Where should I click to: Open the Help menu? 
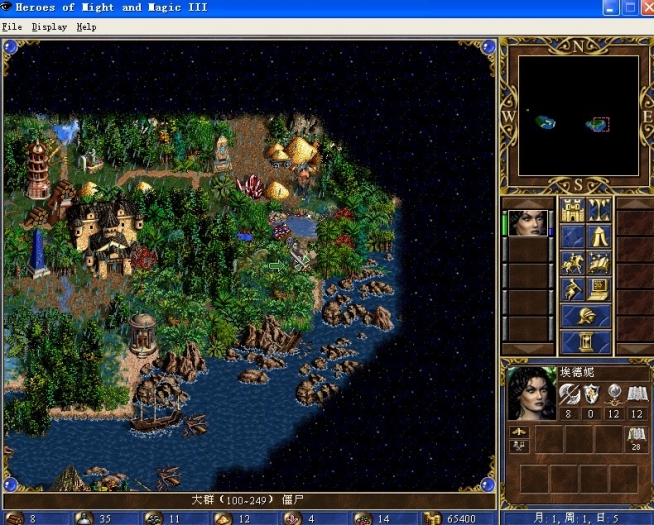point(86,27)
